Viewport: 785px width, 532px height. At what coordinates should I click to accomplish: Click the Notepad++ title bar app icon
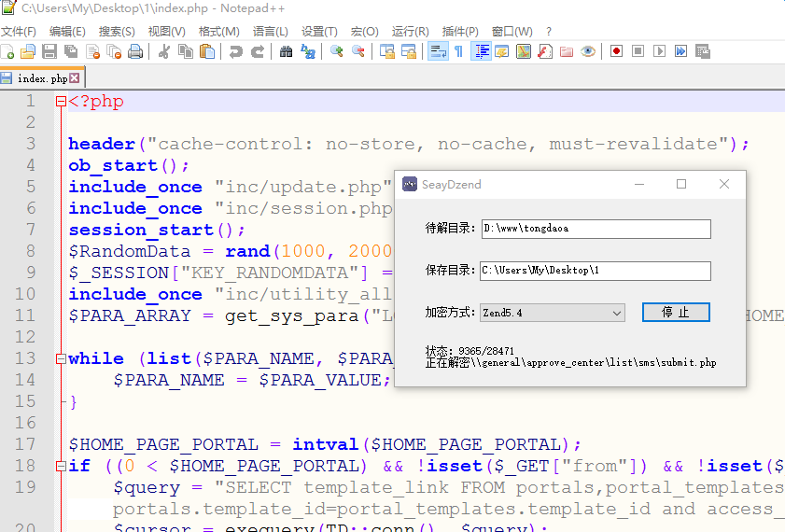coord(8,8)
